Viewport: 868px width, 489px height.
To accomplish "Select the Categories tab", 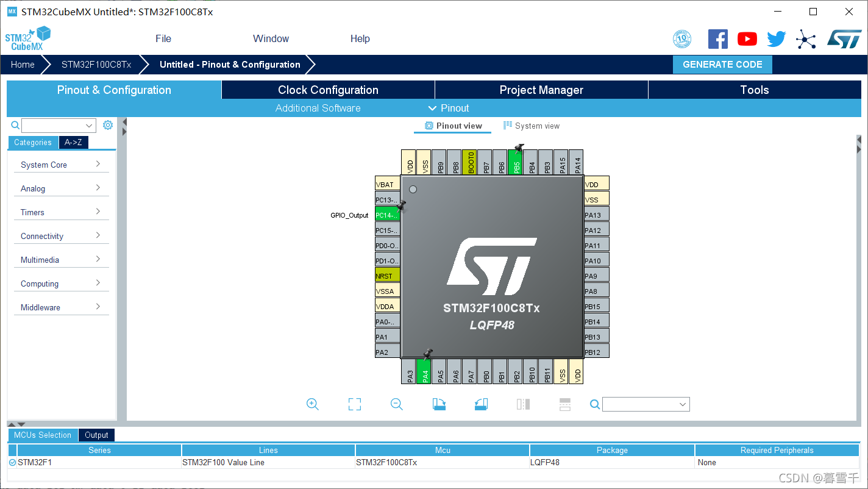I will point(33,142).
